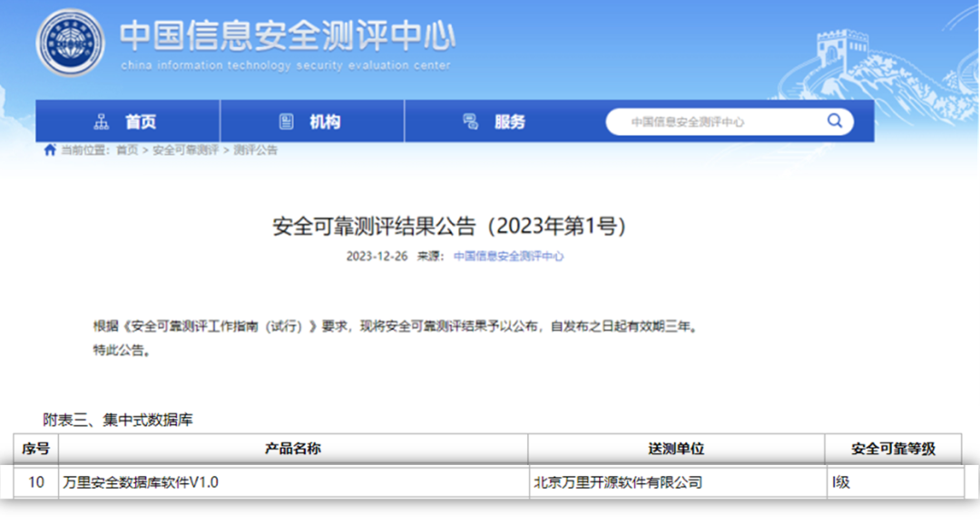Open the 机构 navigation tab

[312, 121]
